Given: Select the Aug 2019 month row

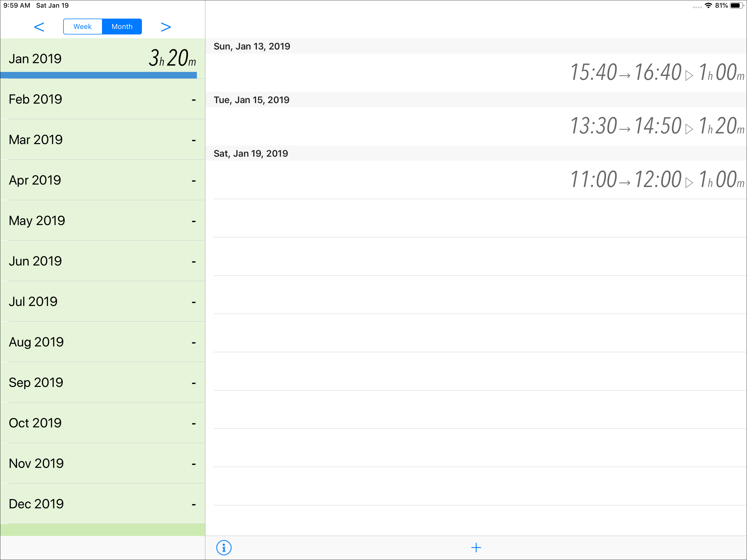Looking at the screenshot, I should [x=103, y=342].
